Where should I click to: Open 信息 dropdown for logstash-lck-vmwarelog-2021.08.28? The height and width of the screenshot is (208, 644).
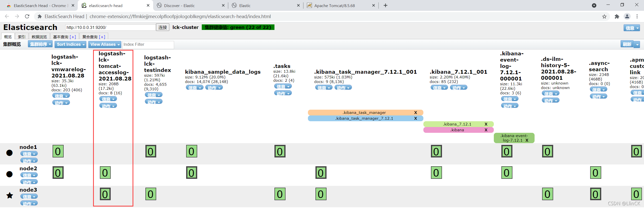click(x=61, y=96)
